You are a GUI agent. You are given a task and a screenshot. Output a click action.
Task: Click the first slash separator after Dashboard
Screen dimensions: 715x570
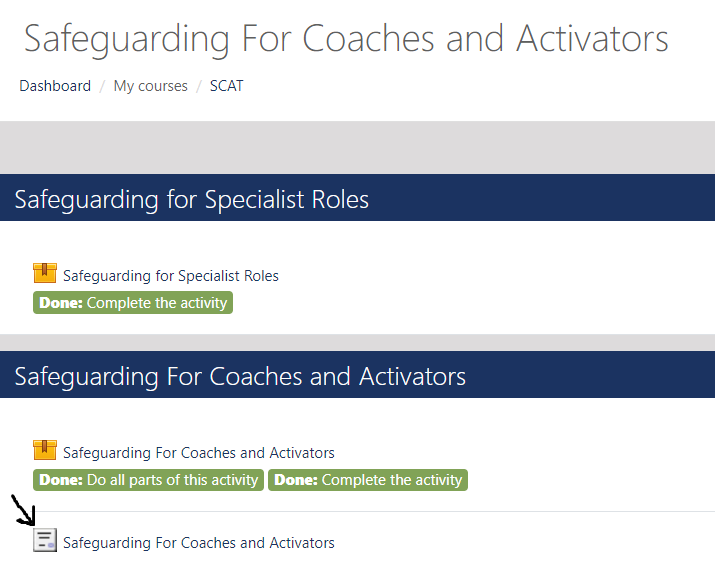point(102,86)
